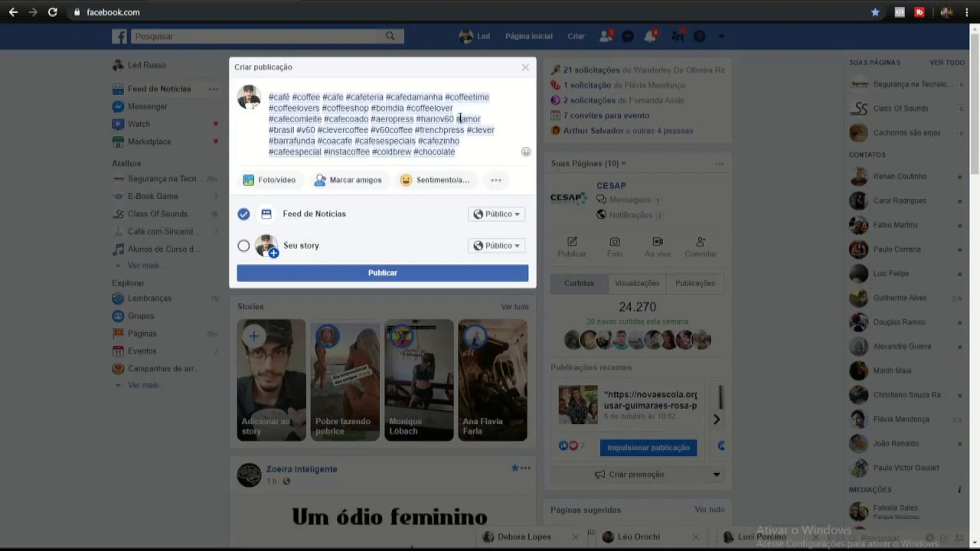Open Grupos in Explorar list

tap(141, 316)
